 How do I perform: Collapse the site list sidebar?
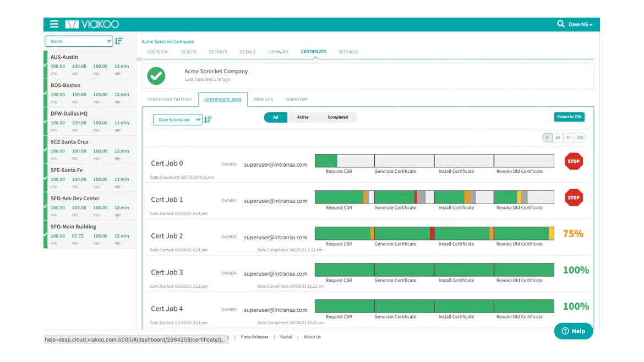coord(139,59)
